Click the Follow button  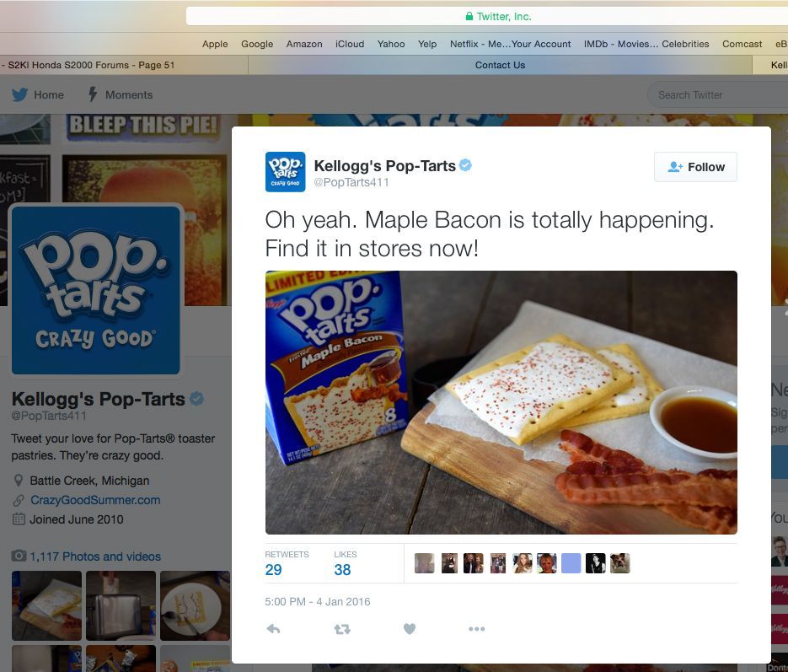coord(695,167)
